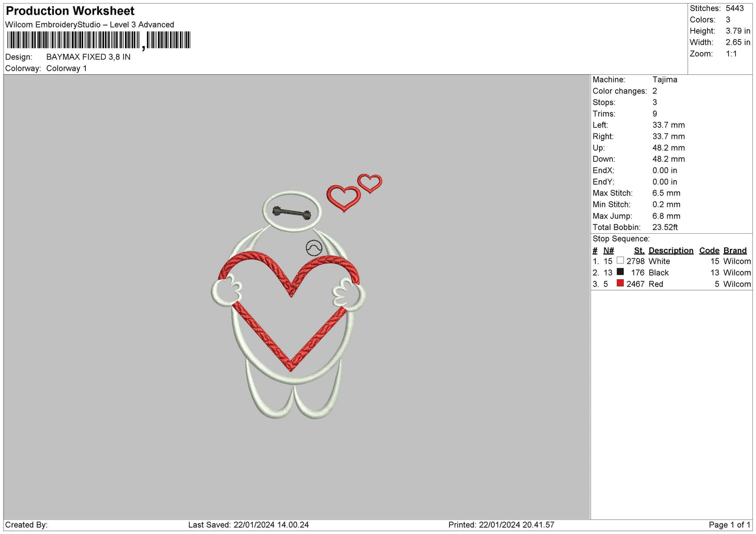Image resolution: width=756 pixels, height=534 pixels.
Task: Click the "Down:" label
Action: [x=604, y=159]
